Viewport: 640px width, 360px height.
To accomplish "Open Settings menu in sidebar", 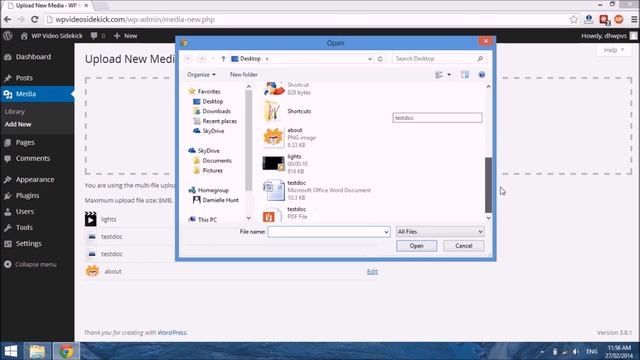I will [28, 243].
